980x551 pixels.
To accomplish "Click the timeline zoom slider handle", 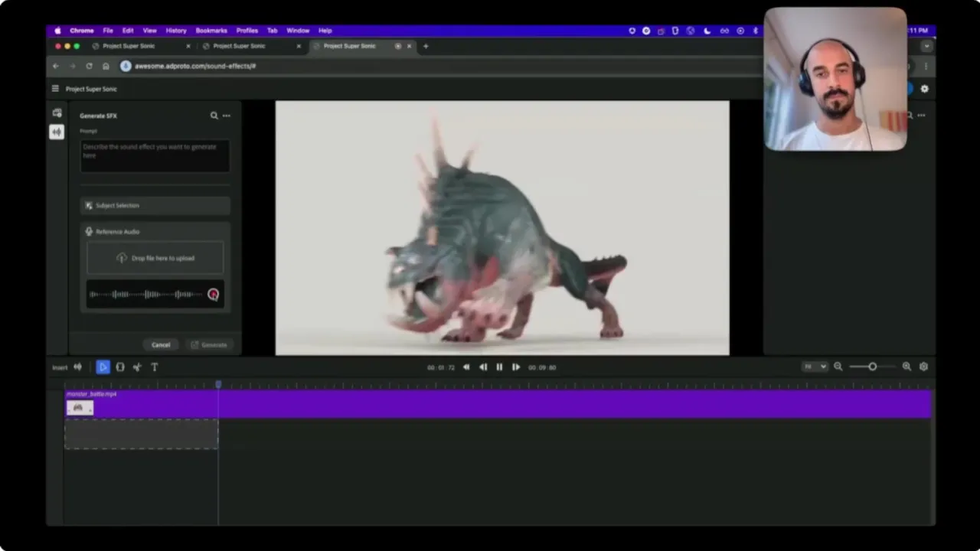I will pyautogui.click(x=872, y=367).
